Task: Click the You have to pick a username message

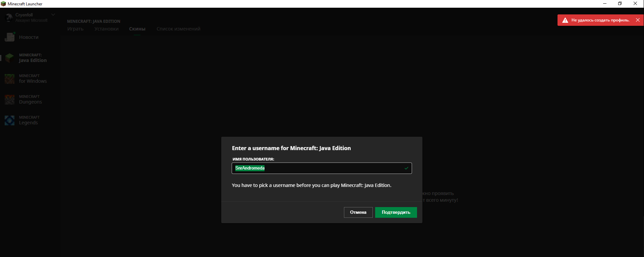Action: click(311, 185)
